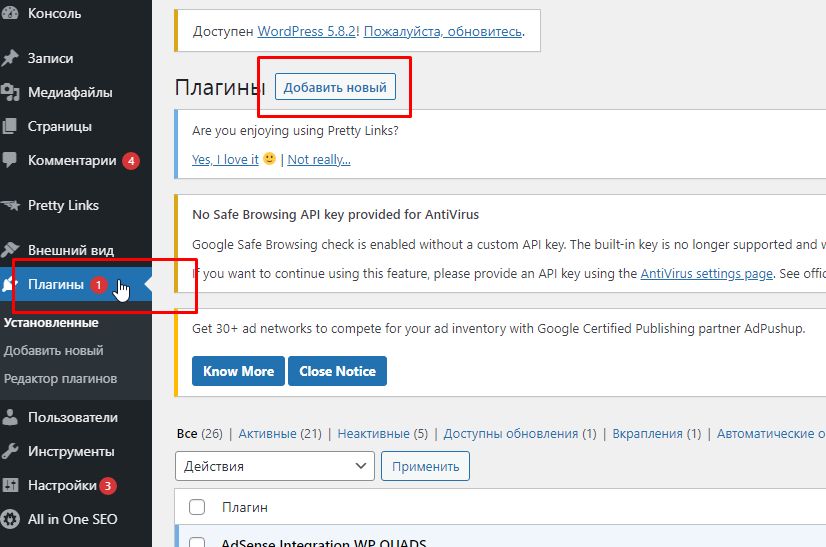Open Редактор плагинов submenu item

coord(60,379)
